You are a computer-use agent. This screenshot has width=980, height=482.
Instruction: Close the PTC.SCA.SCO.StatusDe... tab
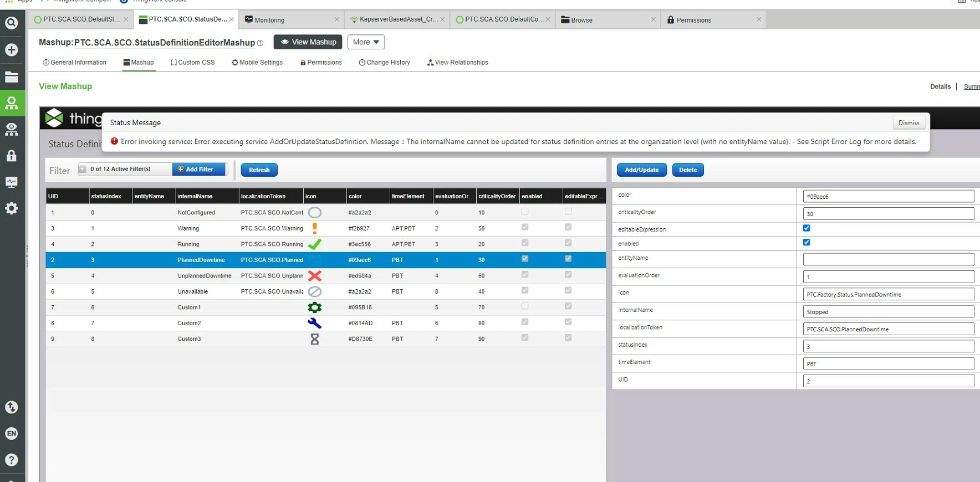point(231,19)
